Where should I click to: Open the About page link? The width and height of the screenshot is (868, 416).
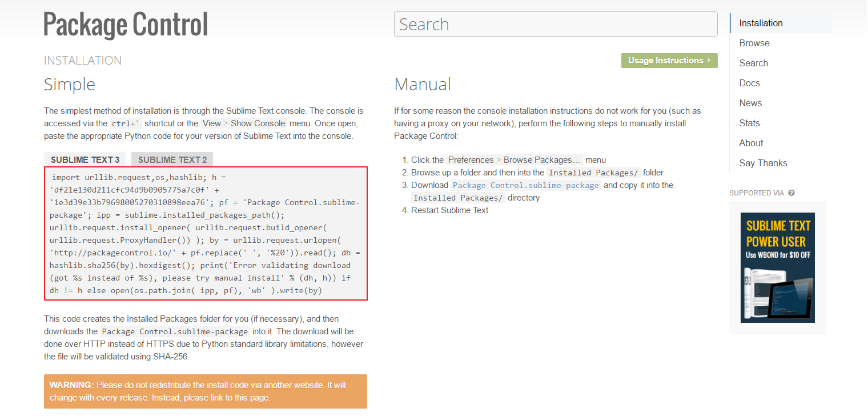(x=752, y=143)
